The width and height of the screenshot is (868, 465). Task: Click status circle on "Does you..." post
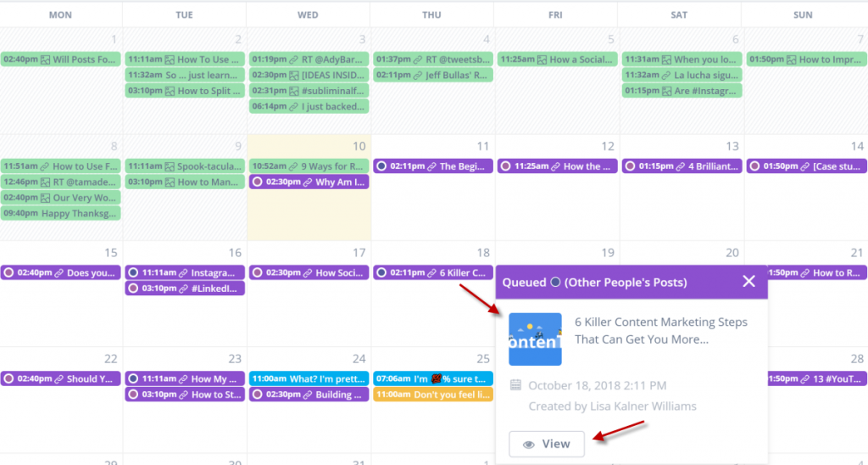8,273
